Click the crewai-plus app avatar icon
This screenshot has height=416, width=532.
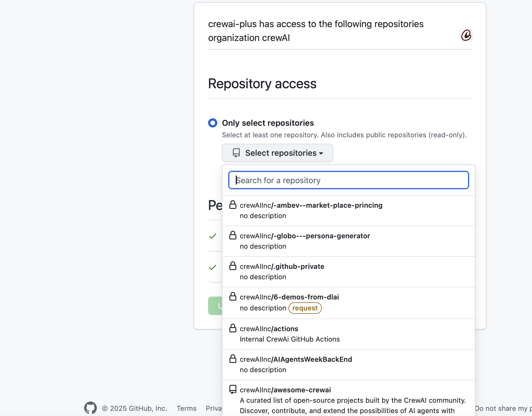point(466,35)
